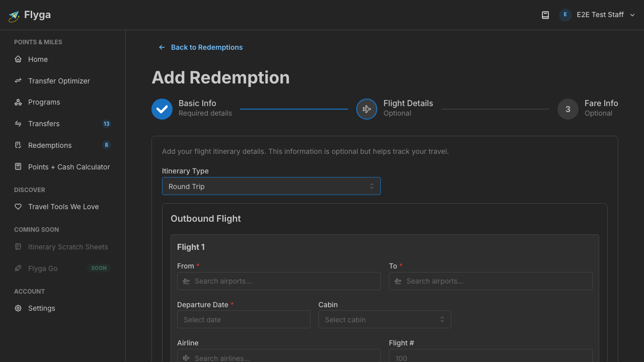This screenshot has width=644, height=362.
Task: Click the Itinerary Type chevron arrows
Action: (372, 186)
